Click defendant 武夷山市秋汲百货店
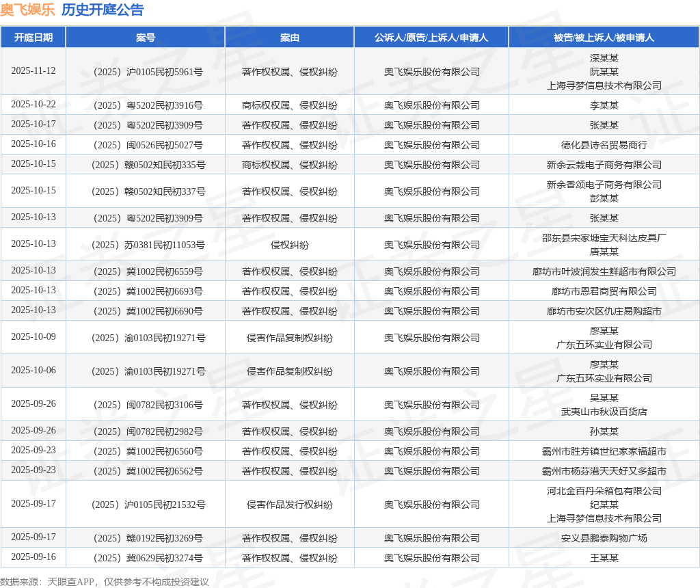Screen dimensions: 700x588 point(604,412)
